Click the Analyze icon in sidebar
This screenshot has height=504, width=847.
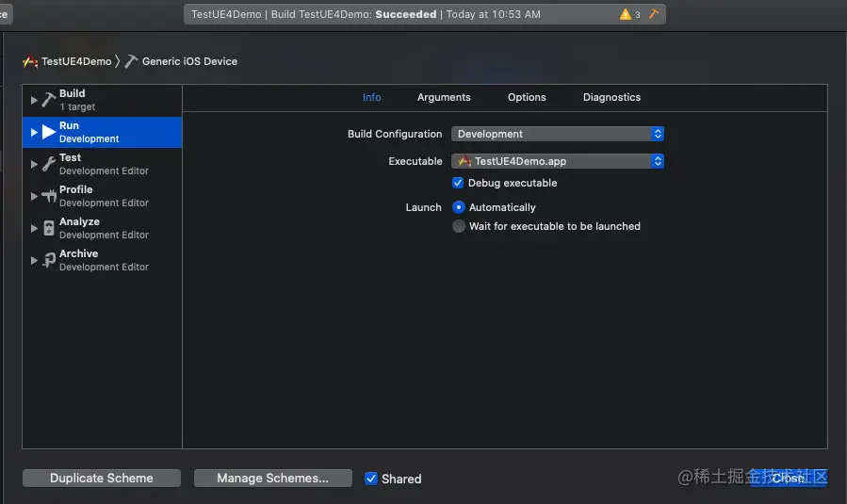point(49,228)
